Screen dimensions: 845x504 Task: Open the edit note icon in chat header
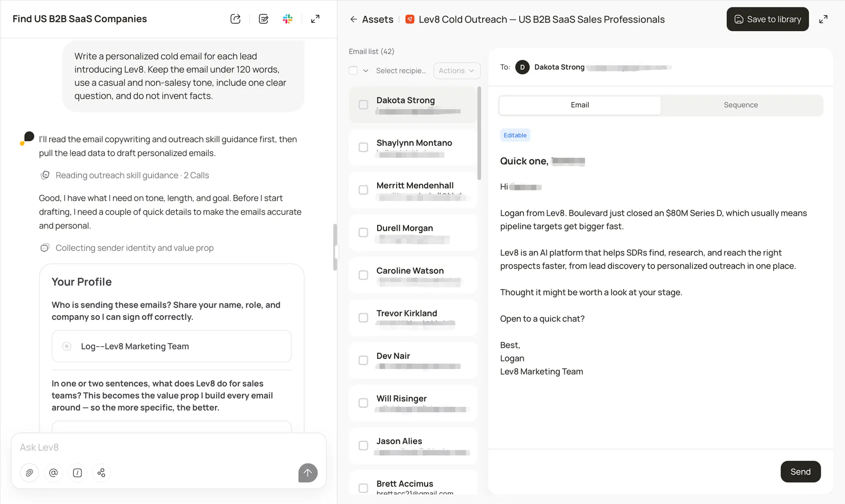tap(264, 19)
